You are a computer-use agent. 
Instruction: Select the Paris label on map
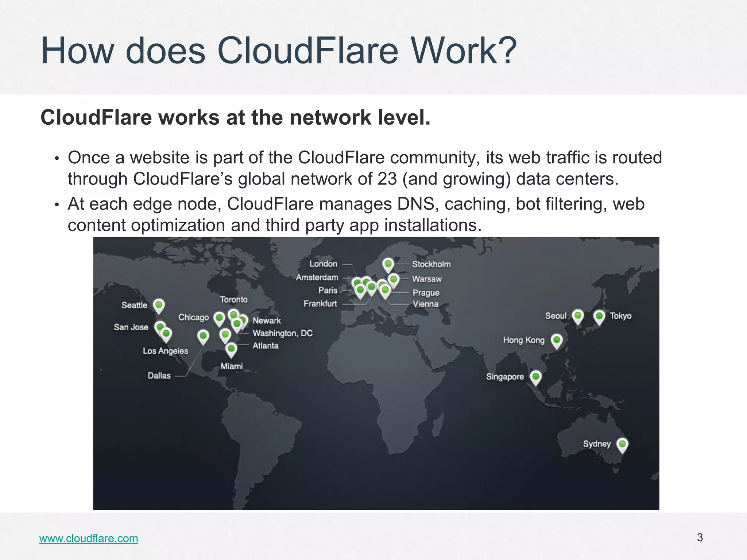click(x=328, y=290)
